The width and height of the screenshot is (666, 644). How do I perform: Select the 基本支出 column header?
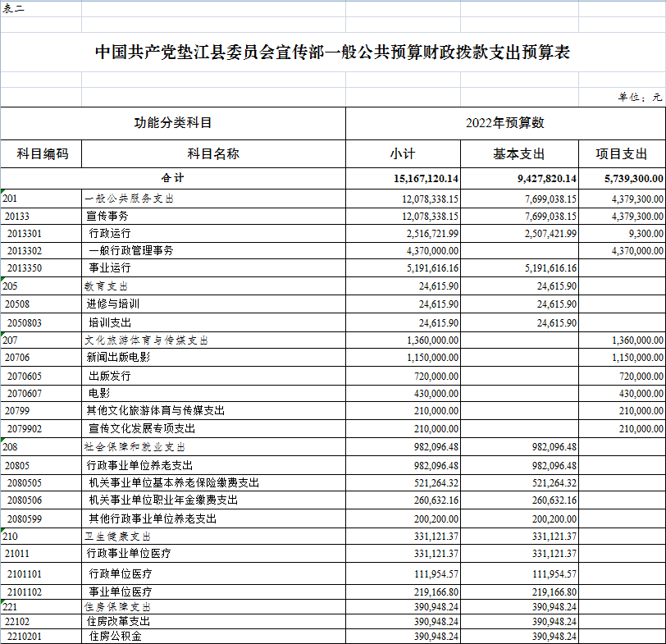[x=519, y=153]
